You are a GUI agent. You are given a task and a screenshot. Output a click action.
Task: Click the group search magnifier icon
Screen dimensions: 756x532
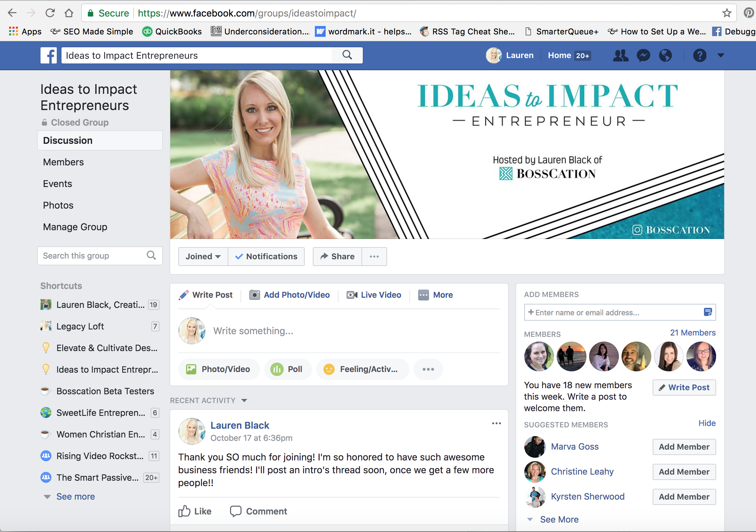coord(151,256)
